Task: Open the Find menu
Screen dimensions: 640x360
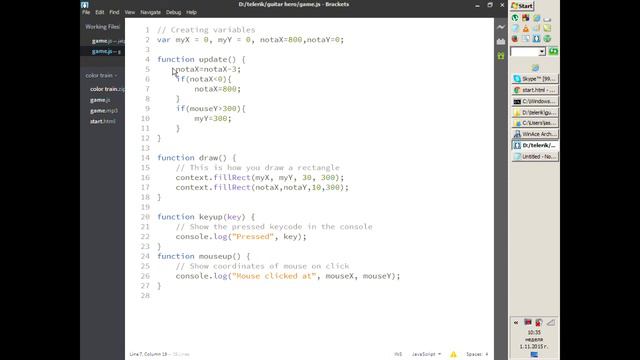Action: coord(114,12)
